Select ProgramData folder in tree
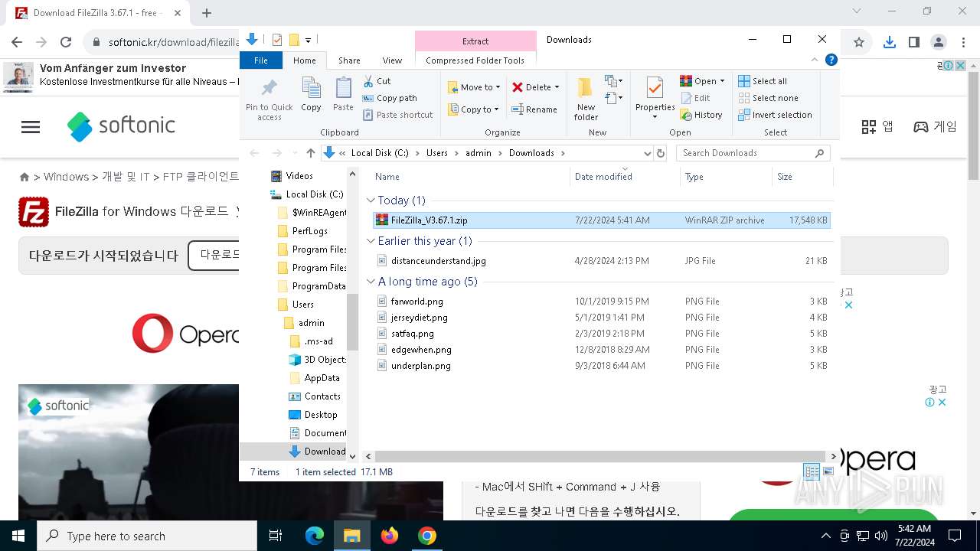This screenshot has width=980, height=551. 311,286
